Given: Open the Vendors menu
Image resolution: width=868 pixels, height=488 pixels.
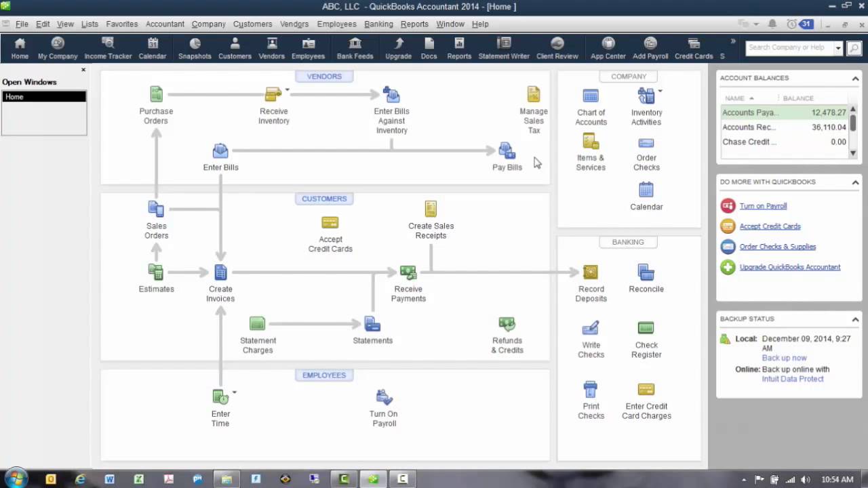Looking at the screenshot, I should pyautogui.click(x=294, y=24).
